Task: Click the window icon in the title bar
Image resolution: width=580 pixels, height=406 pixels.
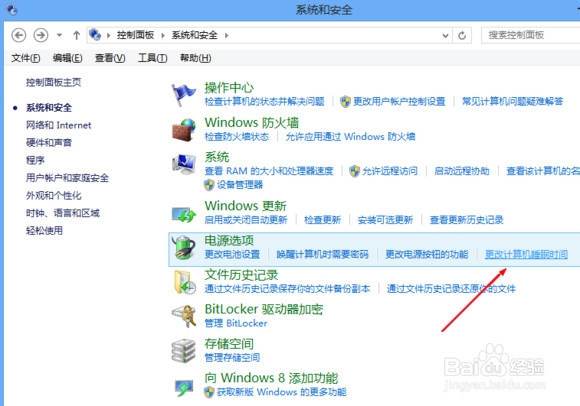Action: click(x=11, y=9)
